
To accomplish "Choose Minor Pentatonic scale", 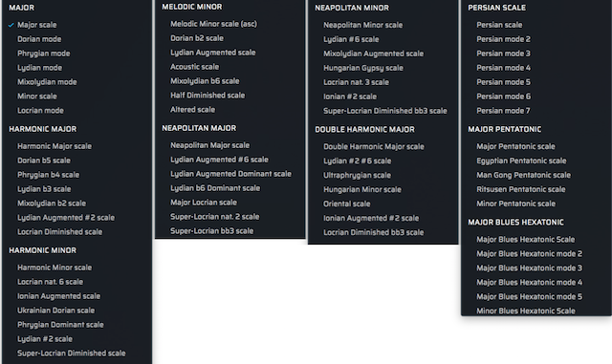I will pyautogui.click(x=515, y=203).
